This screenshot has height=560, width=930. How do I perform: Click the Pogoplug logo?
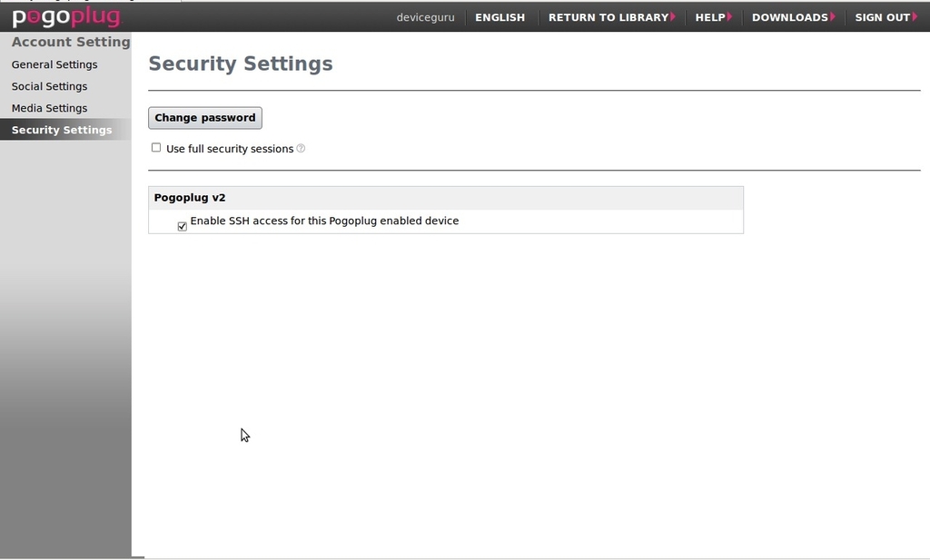(66, 17)
